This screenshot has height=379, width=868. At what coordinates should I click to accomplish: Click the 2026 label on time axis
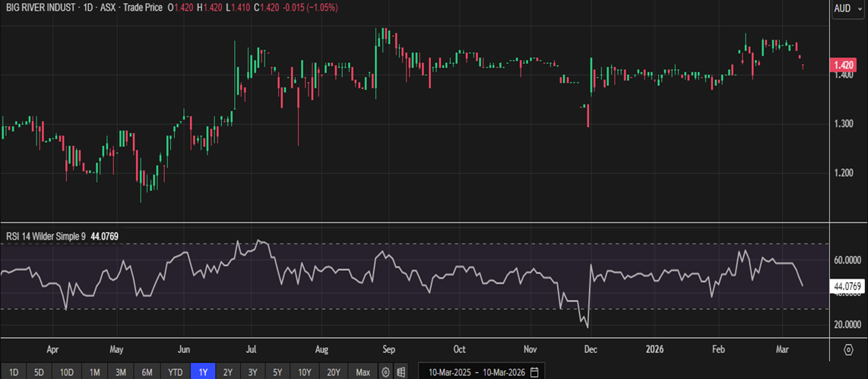(655, 350)
